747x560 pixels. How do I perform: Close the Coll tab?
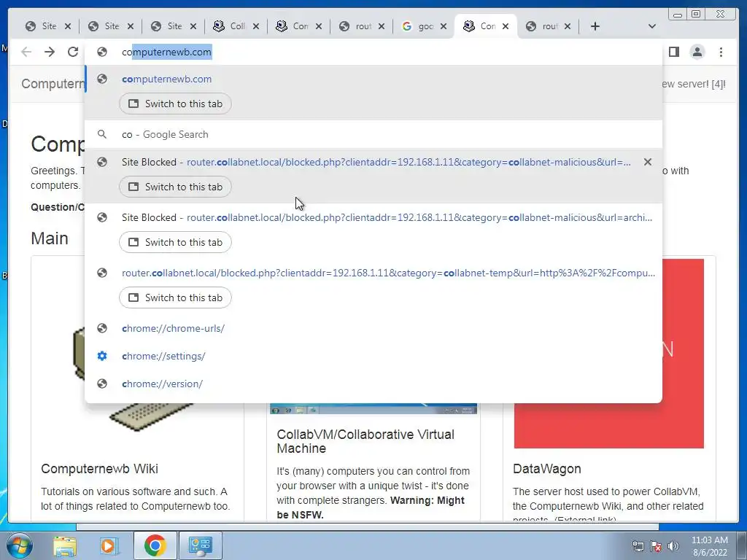tap(256, 26)
